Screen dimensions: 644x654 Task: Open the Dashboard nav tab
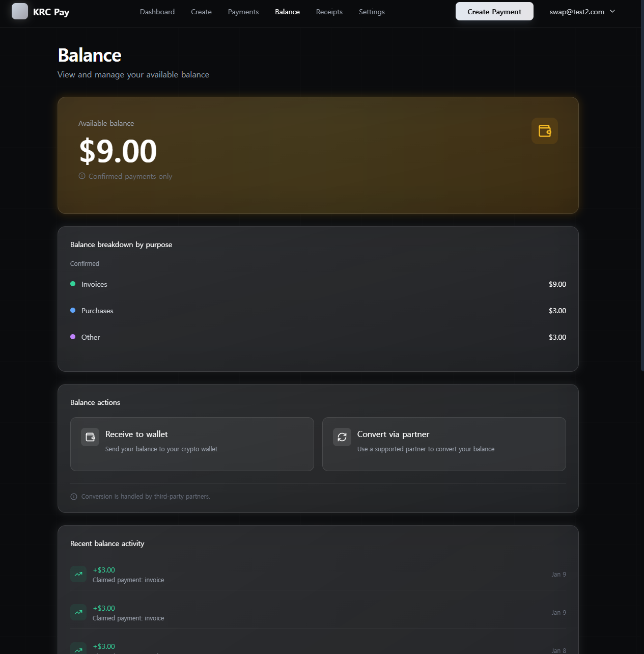(157, 12)
